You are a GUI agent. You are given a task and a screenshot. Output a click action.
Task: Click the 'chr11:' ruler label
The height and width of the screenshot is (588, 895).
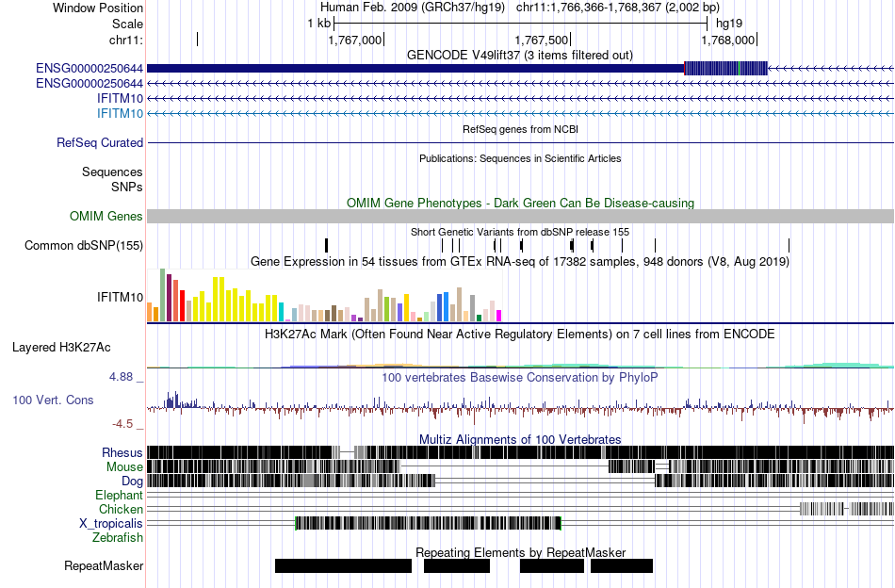click(x=126, y=40)
